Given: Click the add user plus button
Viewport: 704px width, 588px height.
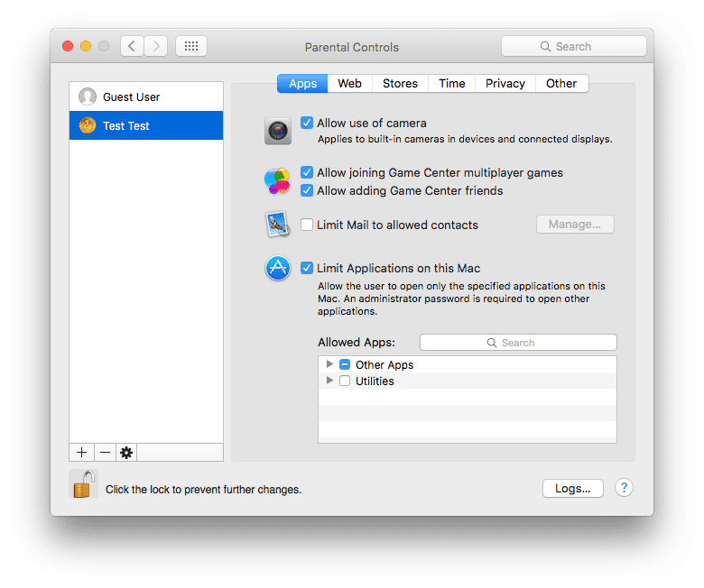Looking at the screenshot, I should (x=81, y=453).
